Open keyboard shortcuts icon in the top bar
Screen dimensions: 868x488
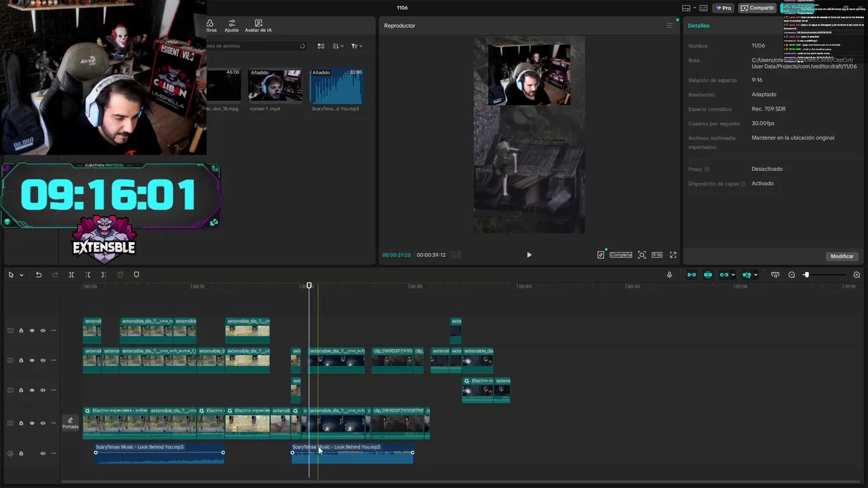703,8
